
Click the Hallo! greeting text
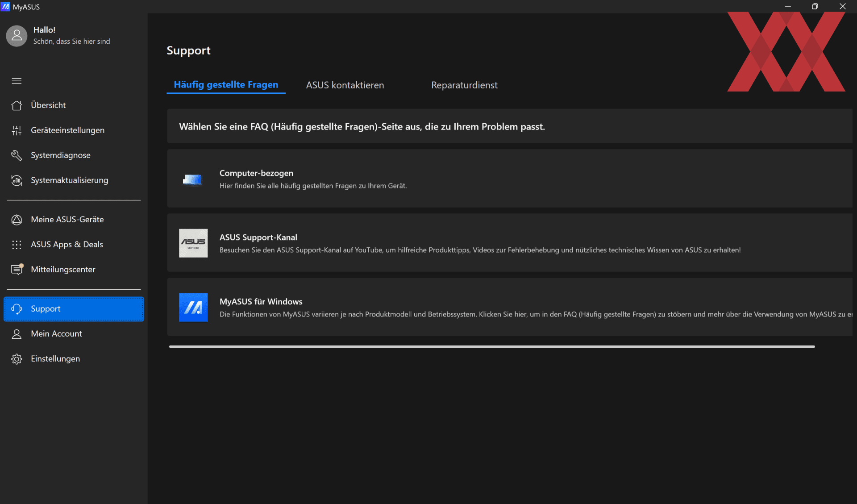tap(45, 30)
